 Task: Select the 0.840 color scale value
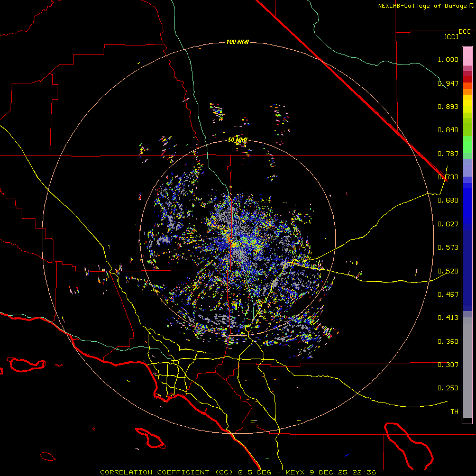[x=448, y=130]
